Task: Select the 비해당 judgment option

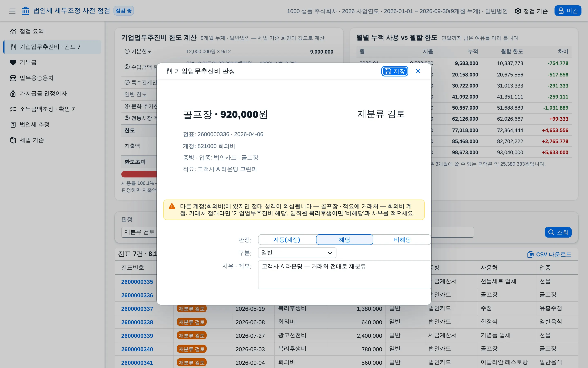Action: click(402, 240)
